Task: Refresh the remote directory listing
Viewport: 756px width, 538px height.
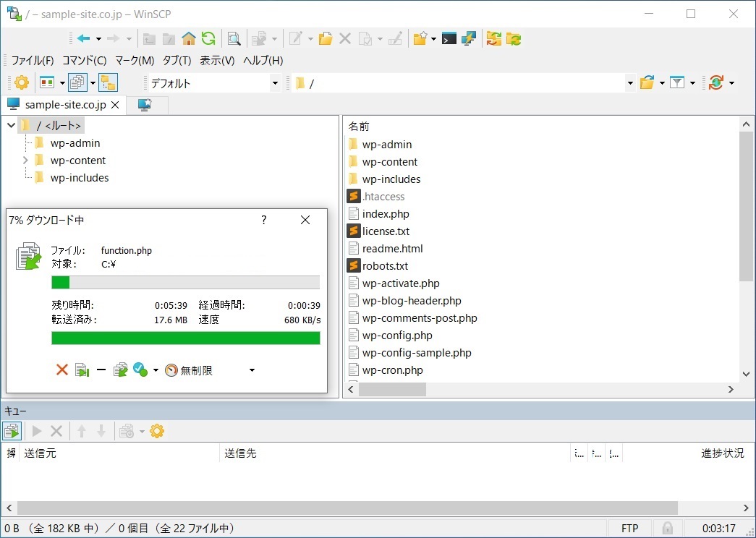Action: (x=208, y=38)
